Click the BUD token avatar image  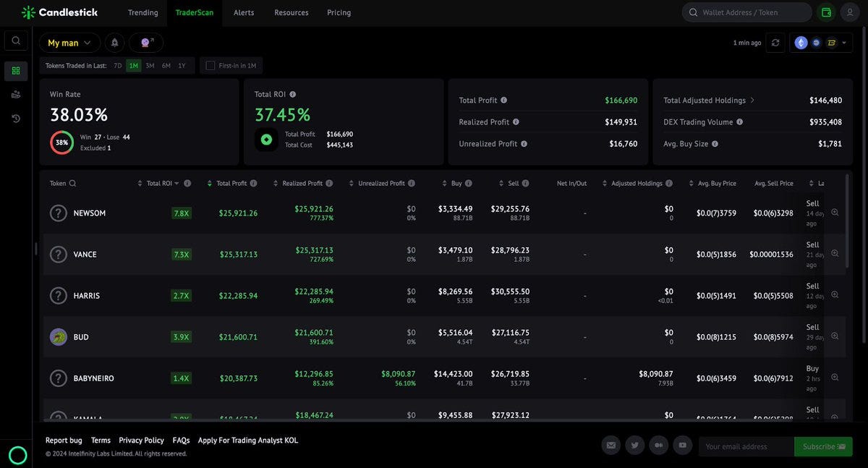[x=58, y=337]
